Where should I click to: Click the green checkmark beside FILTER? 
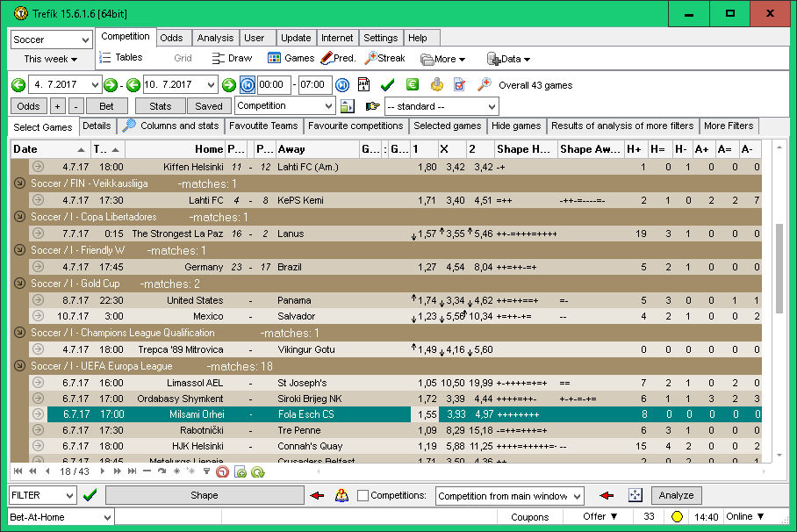pos(90,495)
